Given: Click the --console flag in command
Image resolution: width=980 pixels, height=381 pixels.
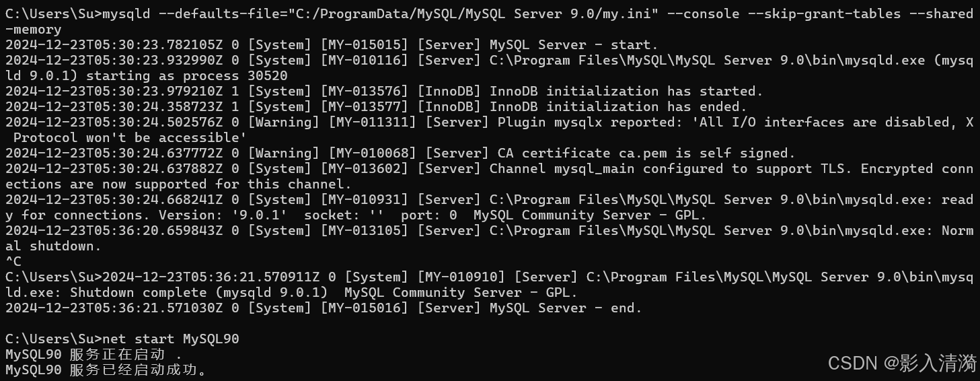Looking at the screenshot, I should (x=692, y=13).
